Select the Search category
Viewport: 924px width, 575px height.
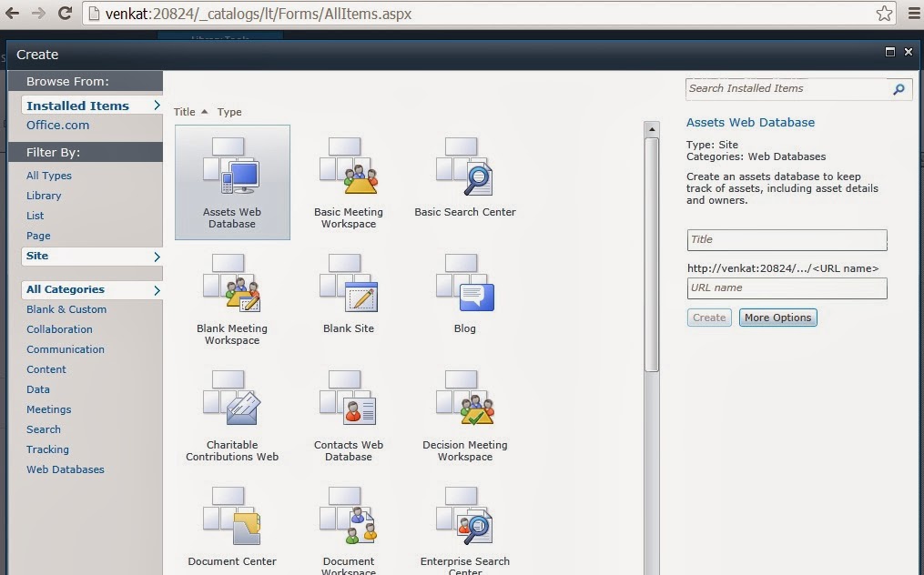coord(43,429)
